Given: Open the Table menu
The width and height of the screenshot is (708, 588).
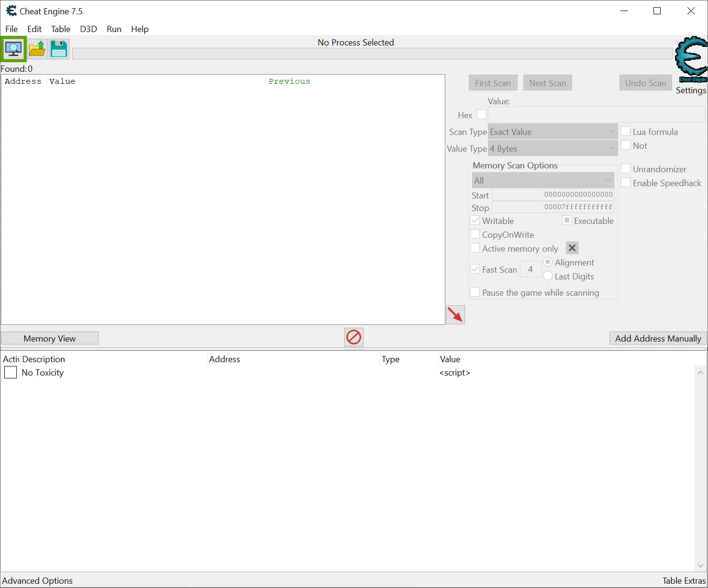Looking at the screenshot, I should pos(61,29).
